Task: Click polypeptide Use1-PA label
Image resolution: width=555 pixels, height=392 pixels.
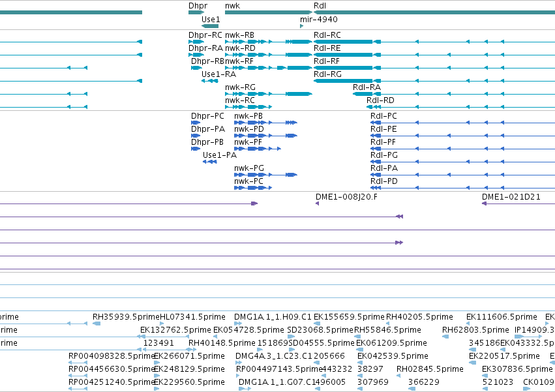Action: [220, 155]
